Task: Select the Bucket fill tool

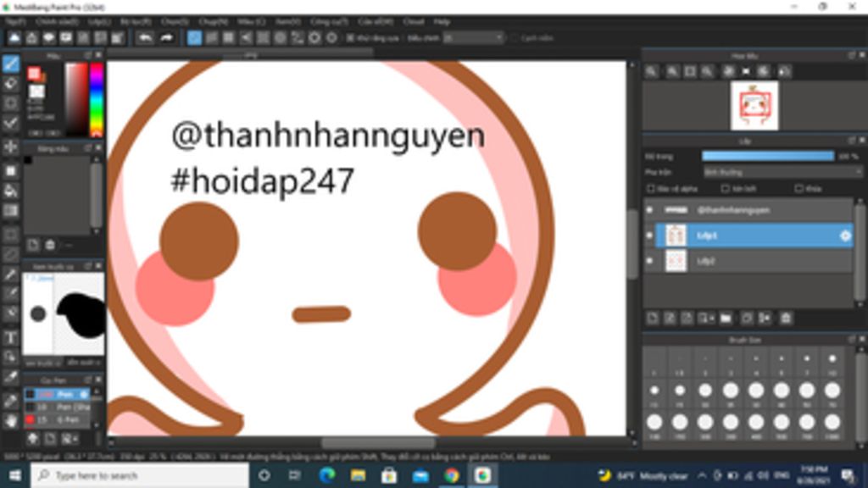Action: point(10,191)
